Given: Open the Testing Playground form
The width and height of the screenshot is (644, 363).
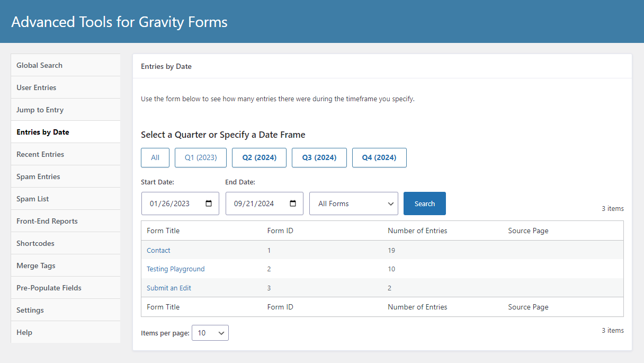Looking at the screenshot, I should point(175,269).
